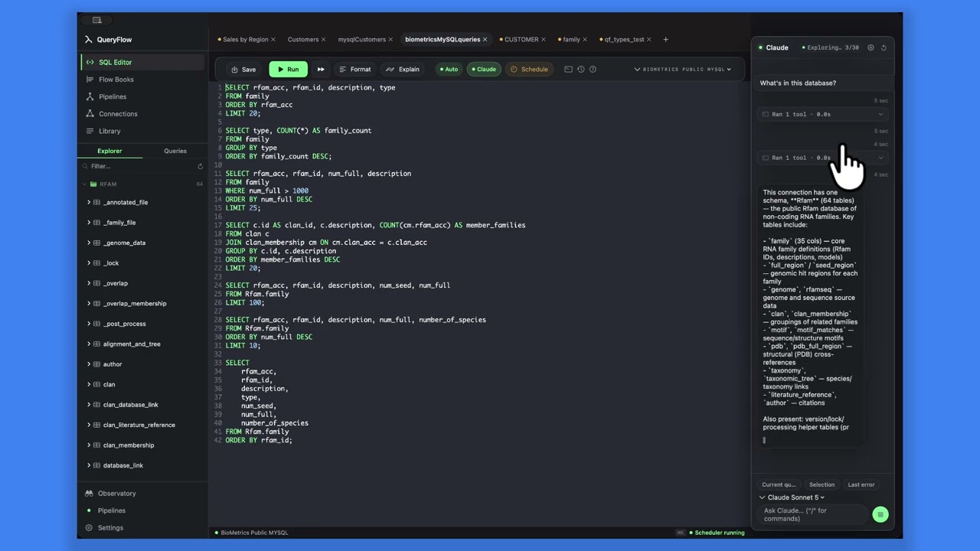Run all with the fast-forward icon
Screen dimensions: 980x551
tap(321, 69)
